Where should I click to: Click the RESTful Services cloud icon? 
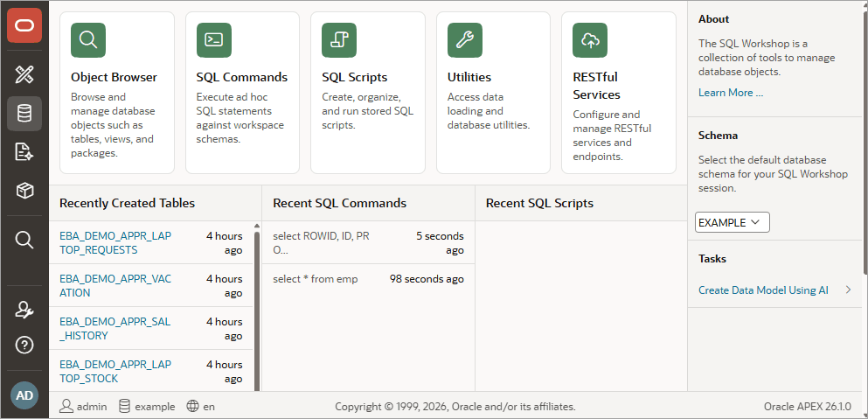click(x=590, y=40)
